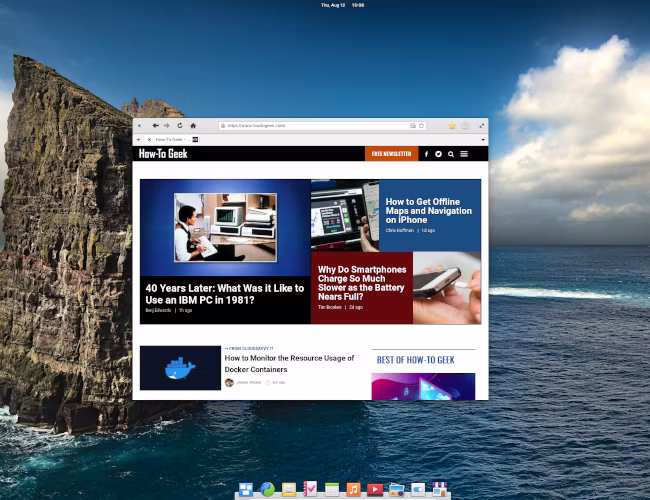
Task: Launch the Tasks app from the dock
Action: pyautogui.click(x=310, y=489)
